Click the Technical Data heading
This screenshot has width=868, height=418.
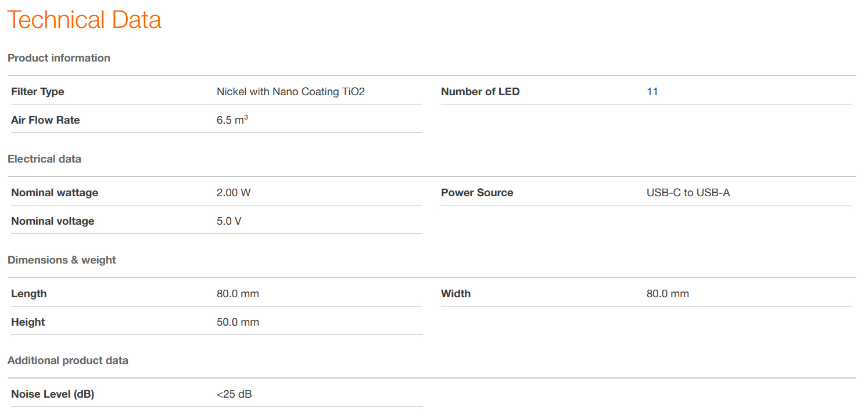point(84,20)
